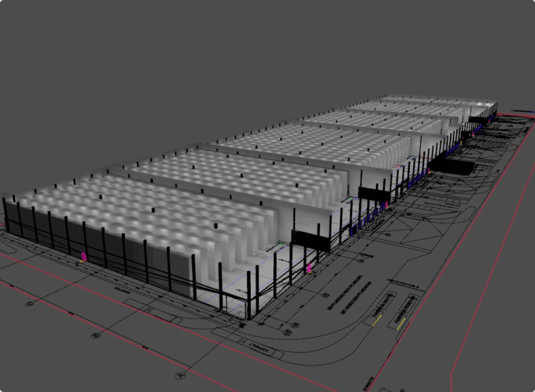Click the fourth black canopy at the far end

tap(478, 120)
